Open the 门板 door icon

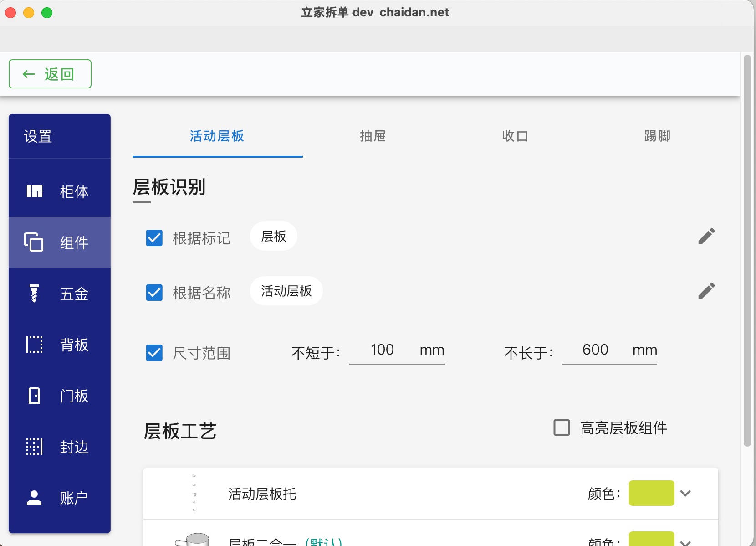click(x=34, y=396)
